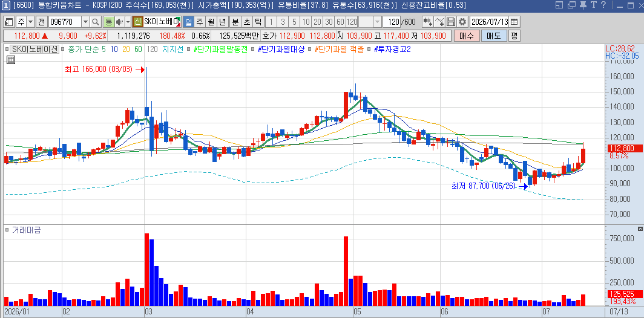Click the title bar window link icon

click(x=559, y=5)
